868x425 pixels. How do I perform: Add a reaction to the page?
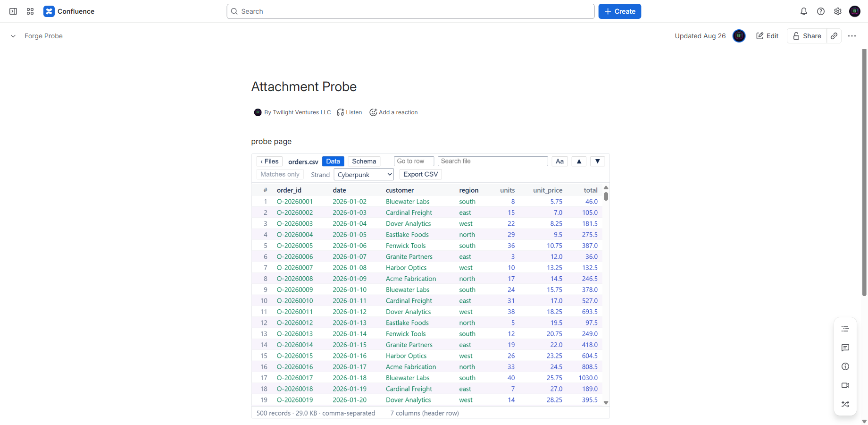point(393,112)
